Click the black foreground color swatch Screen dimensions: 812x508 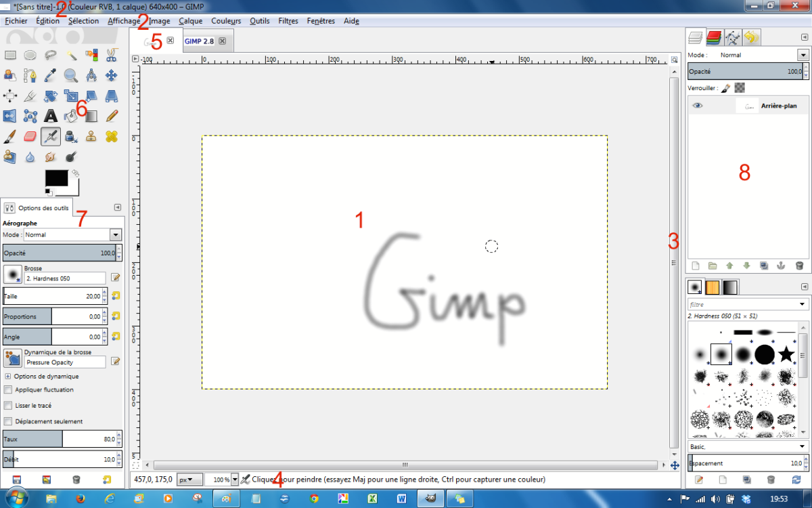57,178
